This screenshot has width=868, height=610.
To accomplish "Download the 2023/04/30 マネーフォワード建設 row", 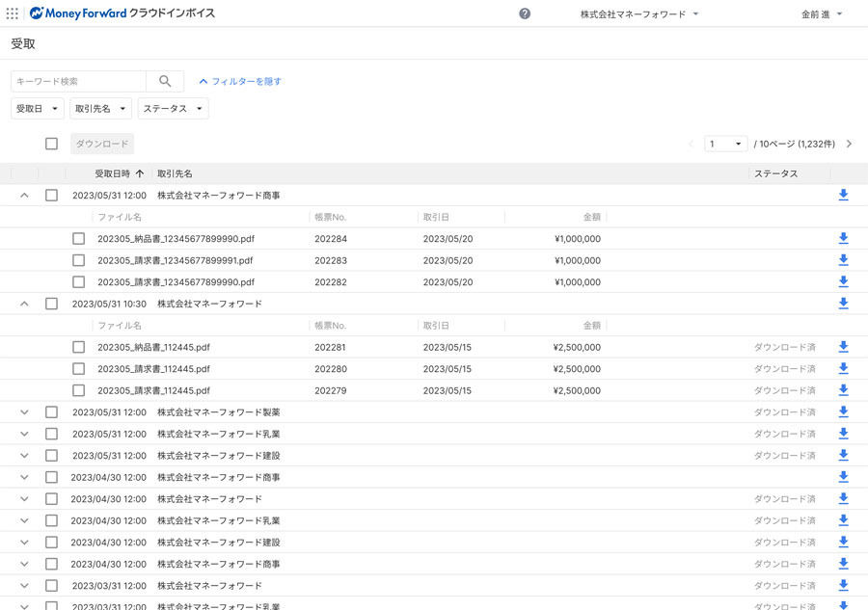I will pyautogui.click(x=844, y=542).
